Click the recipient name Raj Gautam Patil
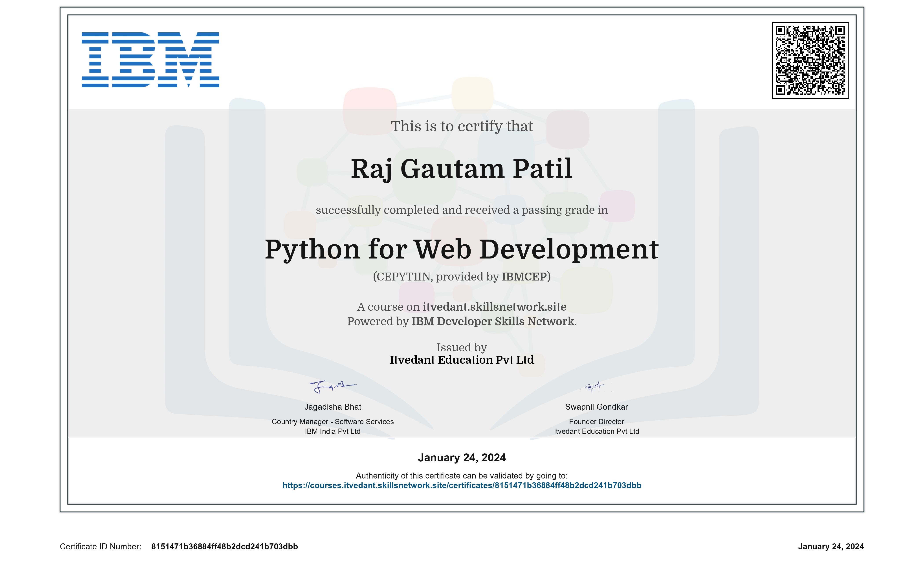Screen dimensions: 924x561 pos(462,169)
